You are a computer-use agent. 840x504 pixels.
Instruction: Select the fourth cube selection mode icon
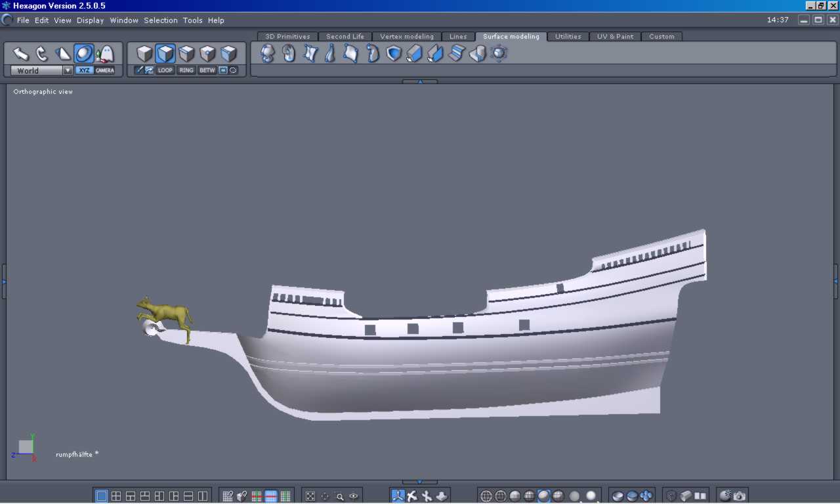tap(207, 54)
